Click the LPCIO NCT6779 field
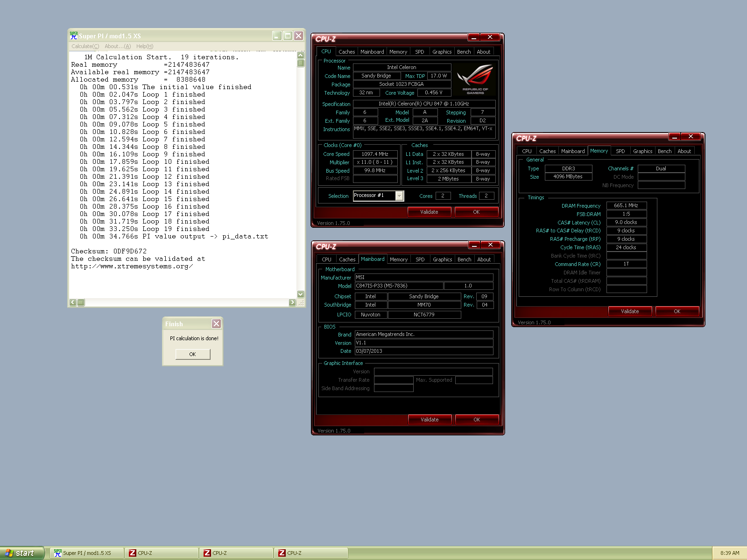The height and width of the screenshot is (560, 747). [424, 315]
